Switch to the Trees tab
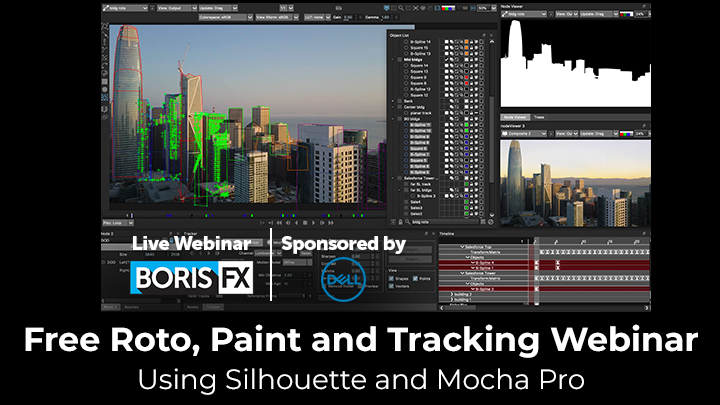The image size is (720, 405). (x=539, y=118)
